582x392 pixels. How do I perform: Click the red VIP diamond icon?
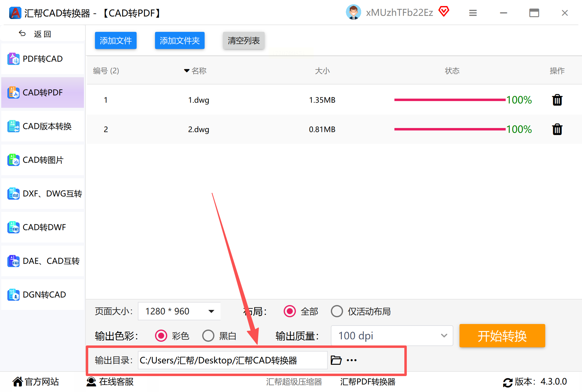click(444, 12)
